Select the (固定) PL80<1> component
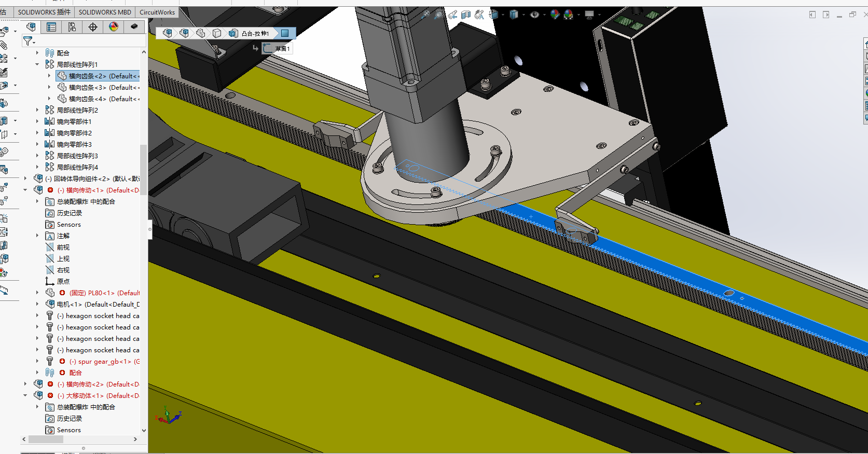Screen dimensions: 868x454 point(93,293)
